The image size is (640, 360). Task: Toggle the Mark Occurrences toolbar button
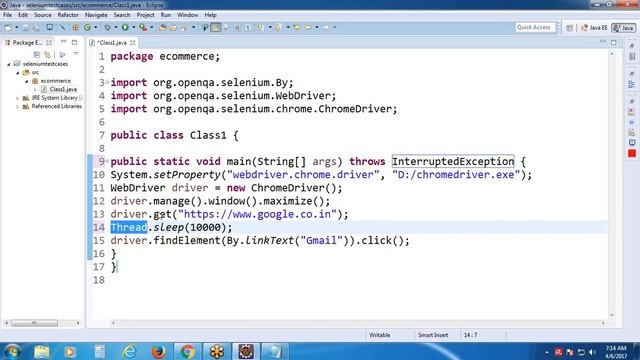pos(216,27)
